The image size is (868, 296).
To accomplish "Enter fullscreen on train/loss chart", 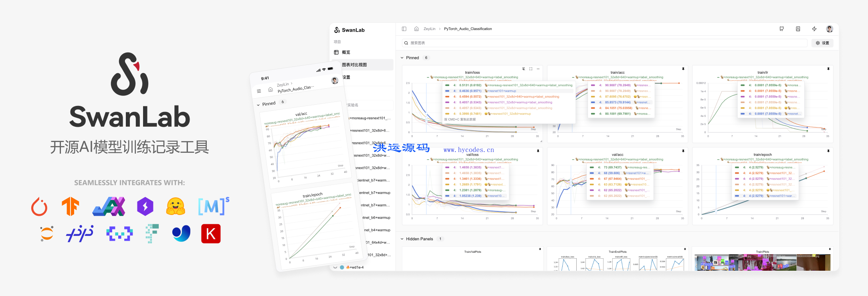I will 531,69.
